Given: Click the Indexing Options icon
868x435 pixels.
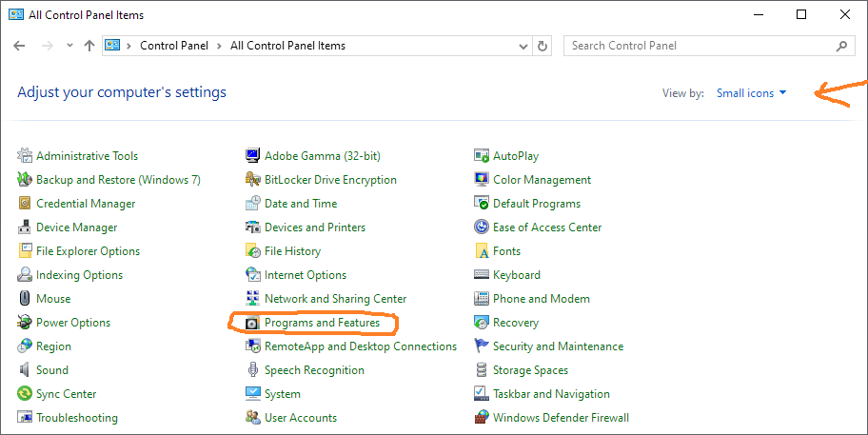Looking at the screenshot, I should click(x=25, y=274).
